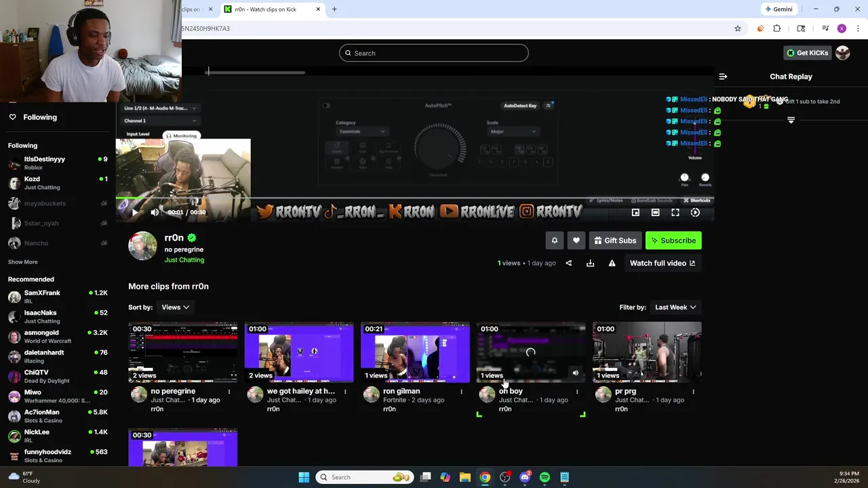Open Spotify from the taskbar
Screen dimensions: 868x488
click(x=545, y=477)
